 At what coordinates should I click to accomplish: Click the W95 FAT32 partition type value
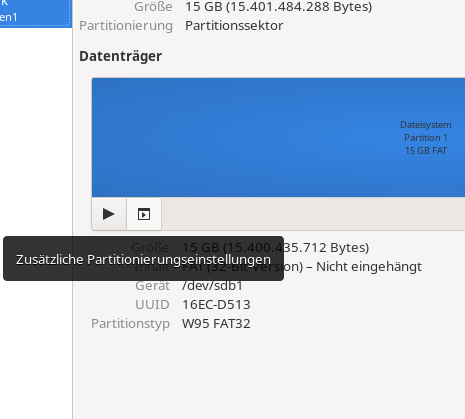216,324
